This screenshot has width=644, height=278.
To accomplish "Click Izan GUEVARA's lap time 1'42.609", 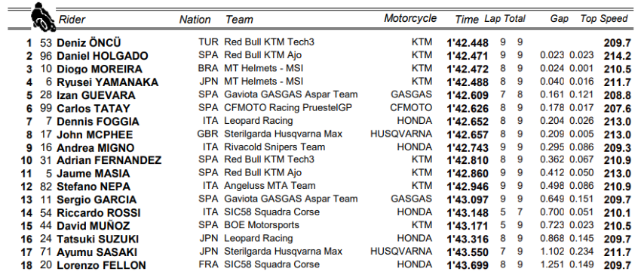I will (x=468, y=95).
